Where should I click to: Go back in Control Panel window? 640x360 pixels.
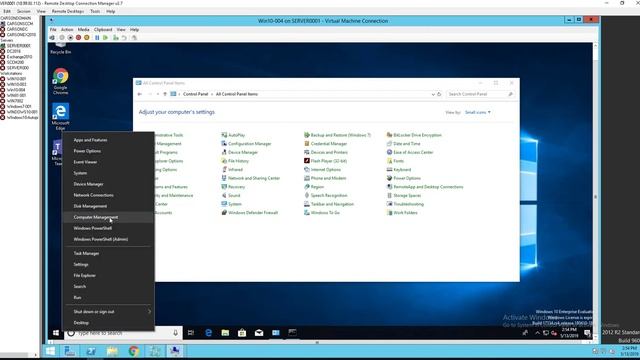pyautogui.click(x=140, y=94)
